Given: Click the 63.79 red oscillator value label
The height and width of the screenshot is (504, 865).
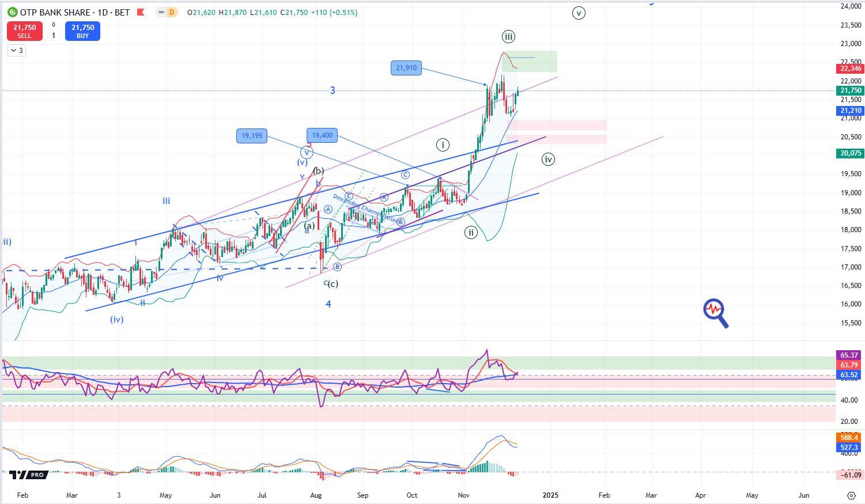Looking at the screenshot, I should coord(849,365).
